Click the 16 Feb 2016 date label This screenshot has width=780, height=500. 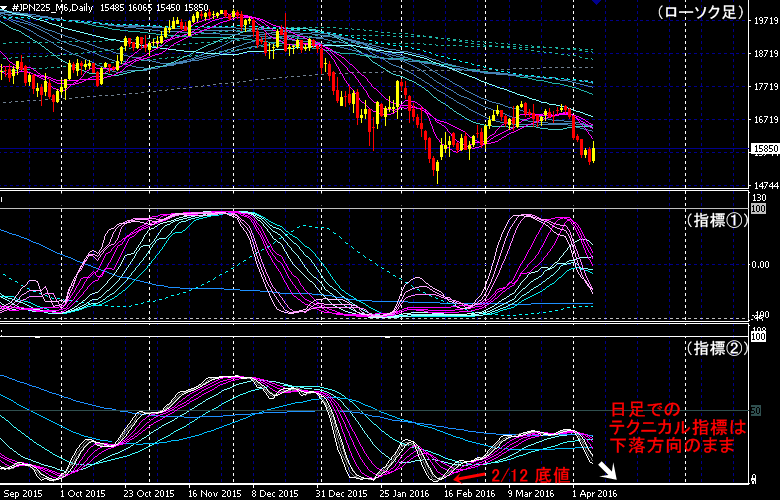point(470,494)
